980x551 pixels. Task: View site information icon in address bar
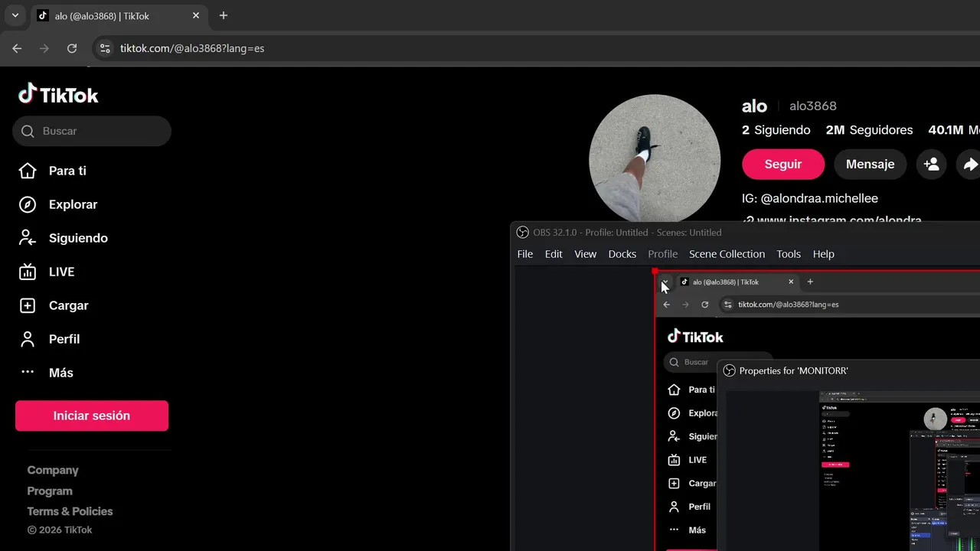tap(106, 48)
